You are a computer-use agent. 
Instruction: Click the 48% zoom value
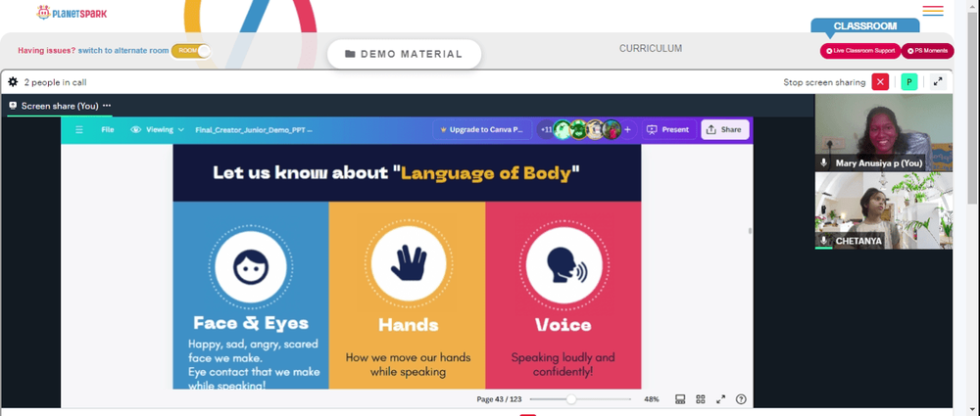(652, 399)
